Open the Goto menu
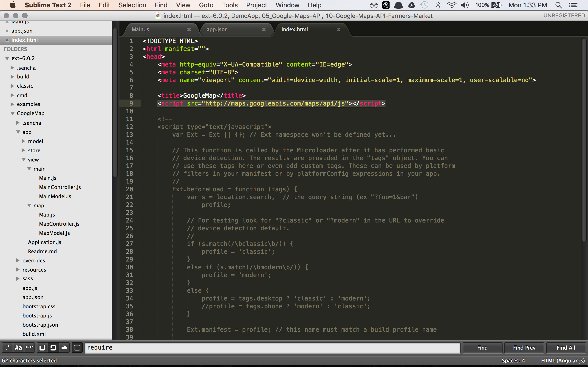 coord(206,5)
